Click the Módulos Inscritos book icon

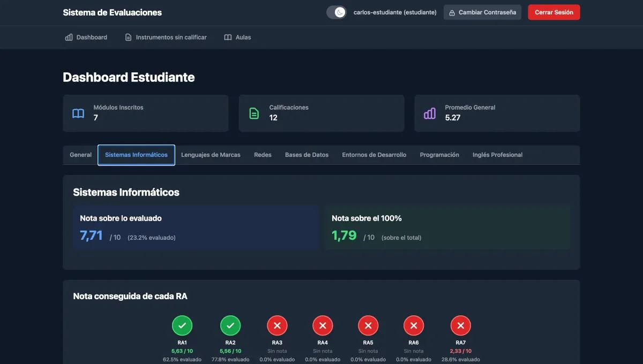click(78, 113)
